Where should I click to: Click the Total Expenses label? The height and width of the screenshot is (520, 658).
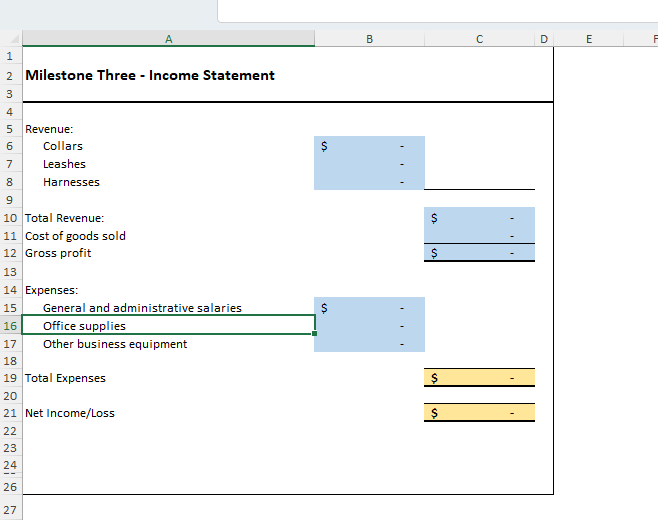click(x=65, y=378)
